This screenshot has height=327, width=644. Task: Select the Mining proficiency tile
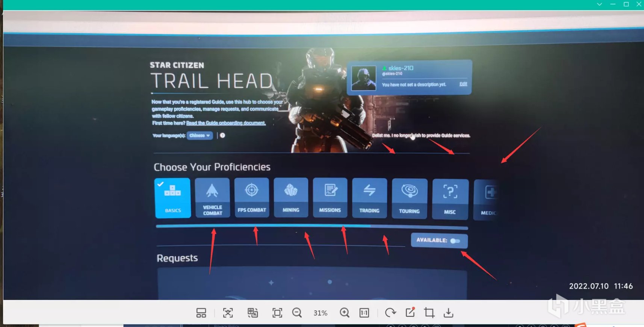pyautogui.click(x=291, y=198)
